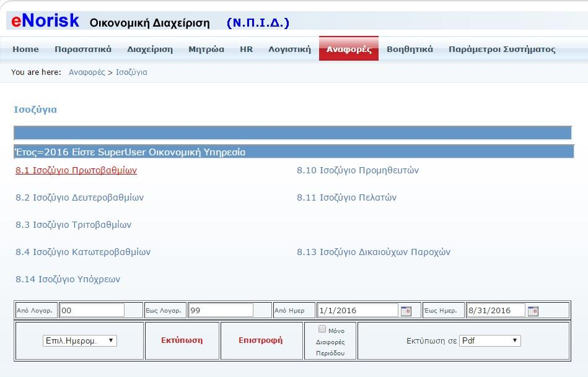This screenshot has width=588, height=377.
Task: Open the Παραστατικά menu
Action: [83, 49]
